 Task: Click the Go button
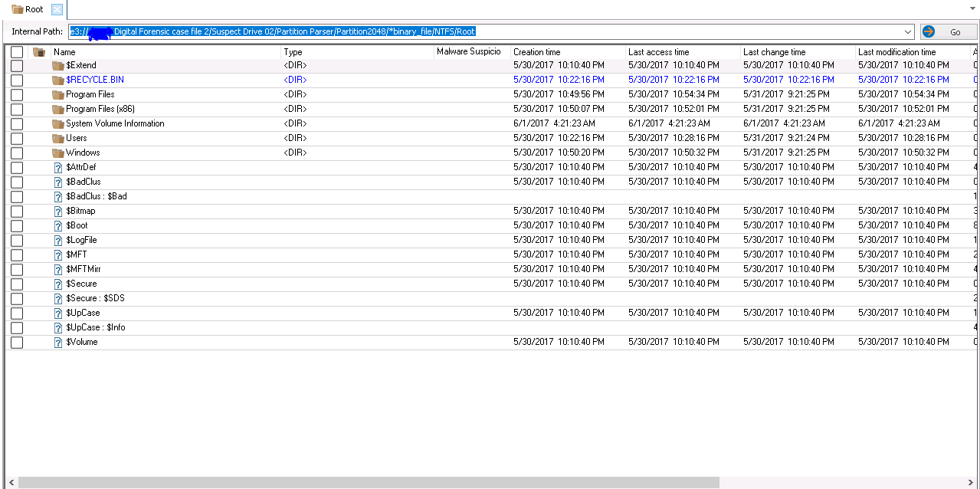click(949, 32)
